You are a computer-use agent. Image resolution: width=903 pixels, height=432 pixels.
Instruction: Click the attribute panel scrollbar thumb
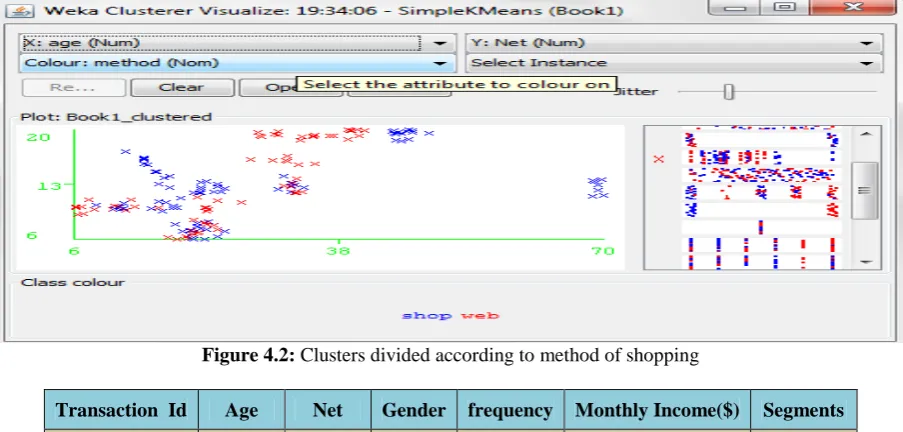[x=864, y=190]
